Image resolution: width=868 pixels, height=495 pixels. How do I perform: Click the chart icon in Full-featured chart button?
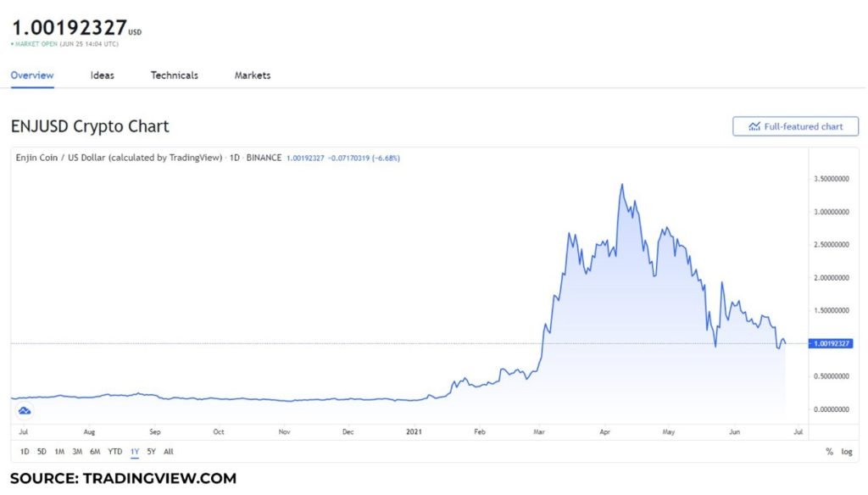click(754, 127)
